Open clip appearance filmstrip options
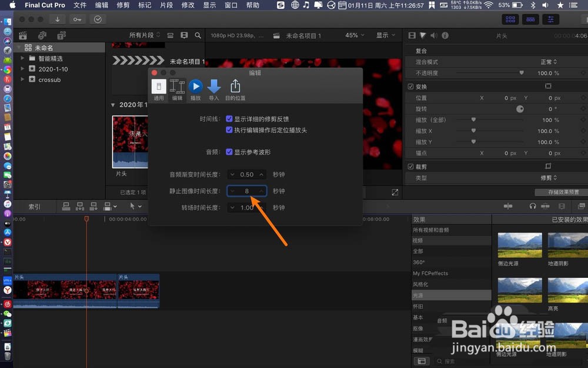Image resolution: width=588 pixels, height=368 pixels. (184, 35)
